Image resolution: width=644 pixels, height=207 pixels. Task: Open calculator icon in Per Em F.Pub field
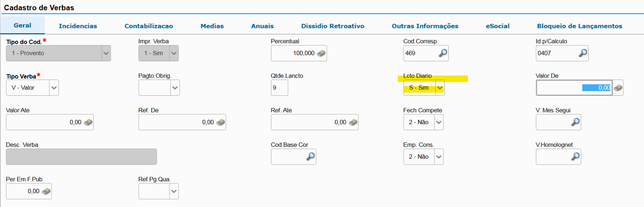pos(46,192)
